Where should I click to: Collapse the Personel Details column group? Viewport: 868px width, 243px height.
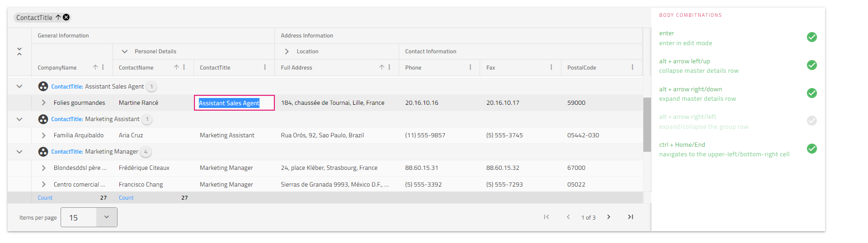pyautogui.click(x=125, y=51)
